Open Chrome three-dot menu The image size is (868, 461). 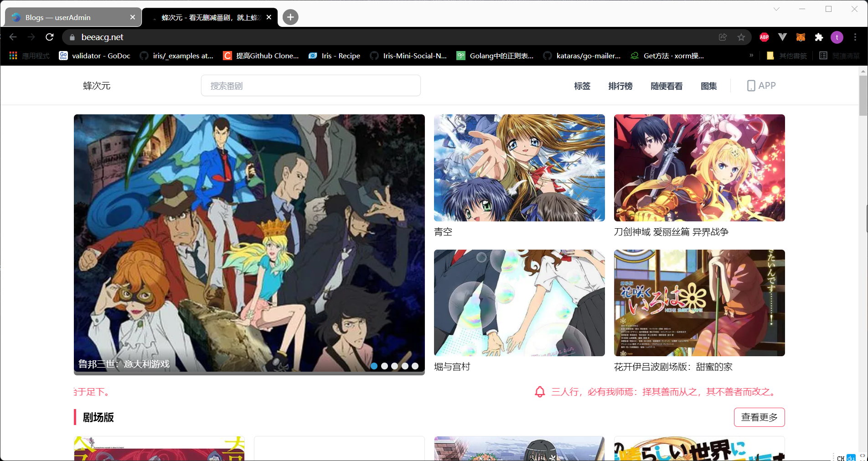855,37
